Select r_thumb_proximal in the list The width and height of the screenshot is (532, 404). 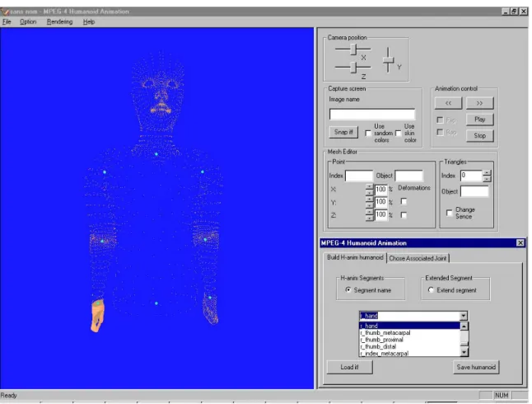pyautogui.click(x=409, y=340)
